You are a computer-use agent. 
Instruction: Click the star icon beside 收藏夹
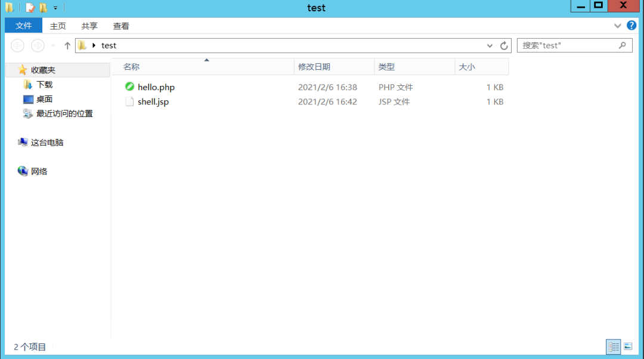pyautogui.click(x=23, y=70)
